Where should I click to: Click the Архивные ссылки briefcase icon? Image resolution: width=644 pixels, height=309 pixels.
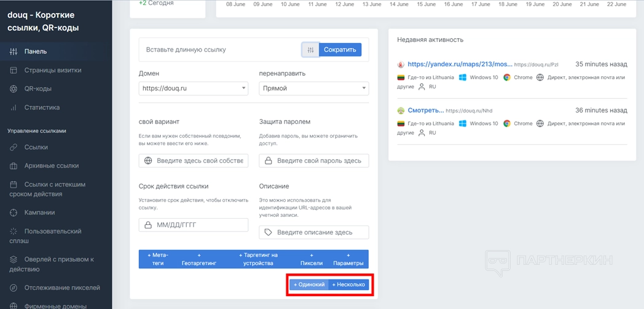(x=14, y=166)
